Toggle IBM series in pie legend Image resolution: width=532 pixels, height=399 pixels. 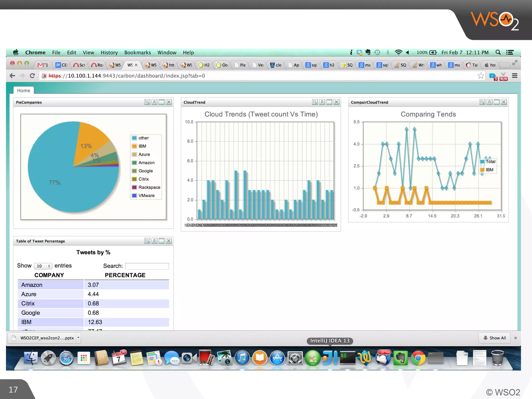(142, 146)
